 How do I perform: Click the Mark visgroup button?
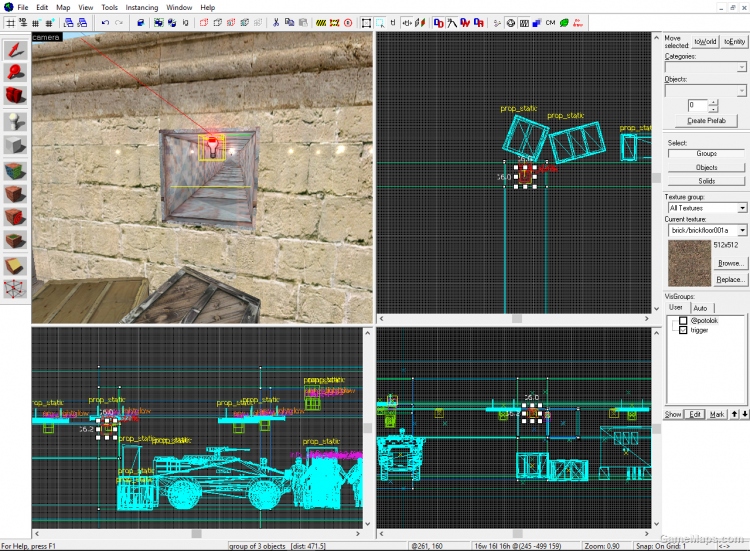(x=717, y=414)
